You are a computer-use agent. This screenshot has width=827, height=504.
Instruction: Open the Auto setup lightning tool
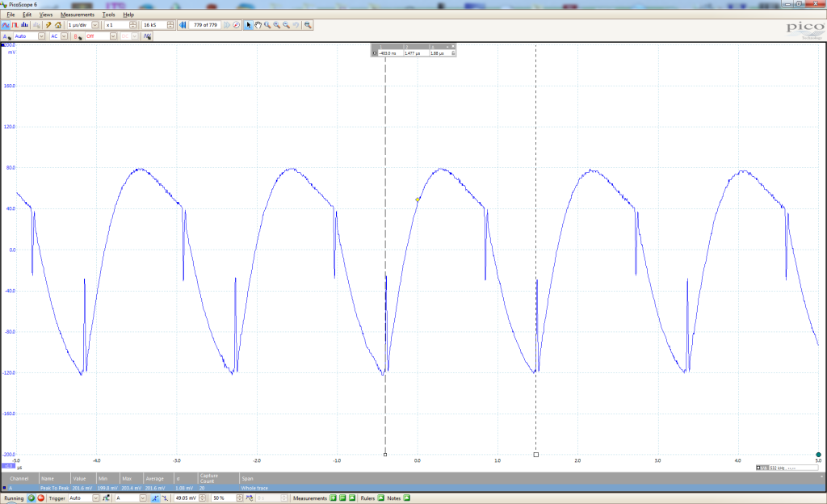pos(48,25)
